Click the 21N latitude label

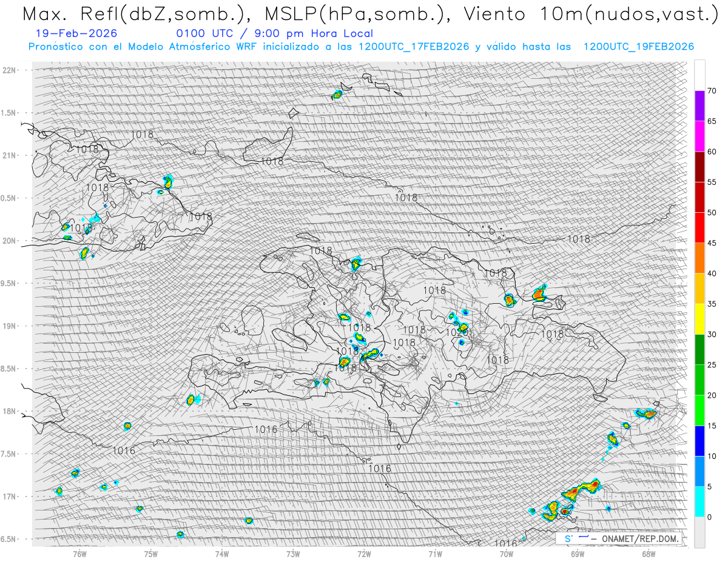tap(10, 155)
